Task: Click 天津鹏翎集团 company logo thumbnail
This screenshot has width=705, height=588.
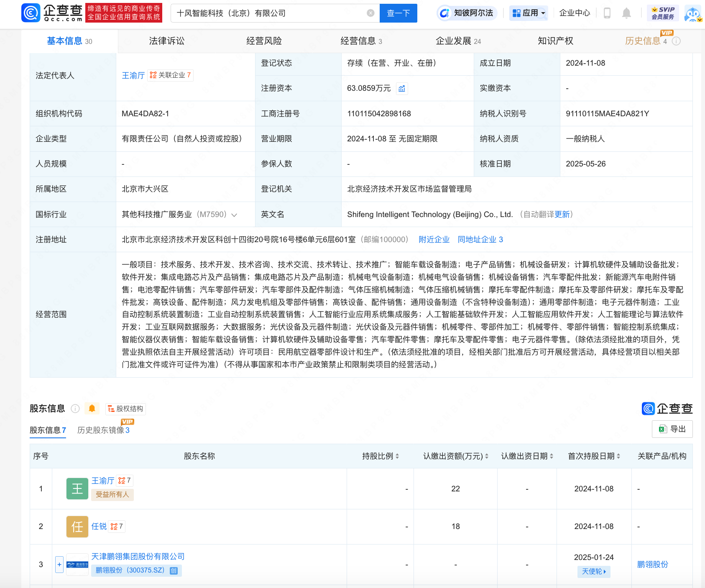Action: [77, 565]
